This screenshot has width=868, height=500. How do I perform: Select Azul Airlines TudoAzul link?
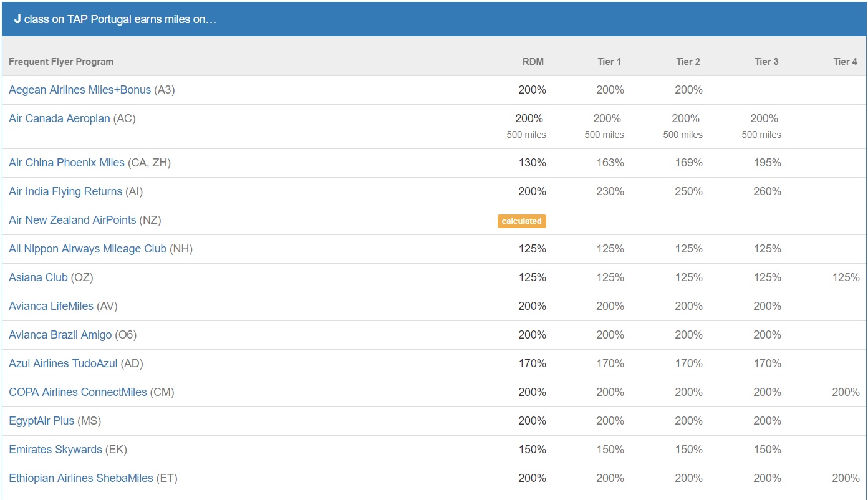click(x=63, y=363)
